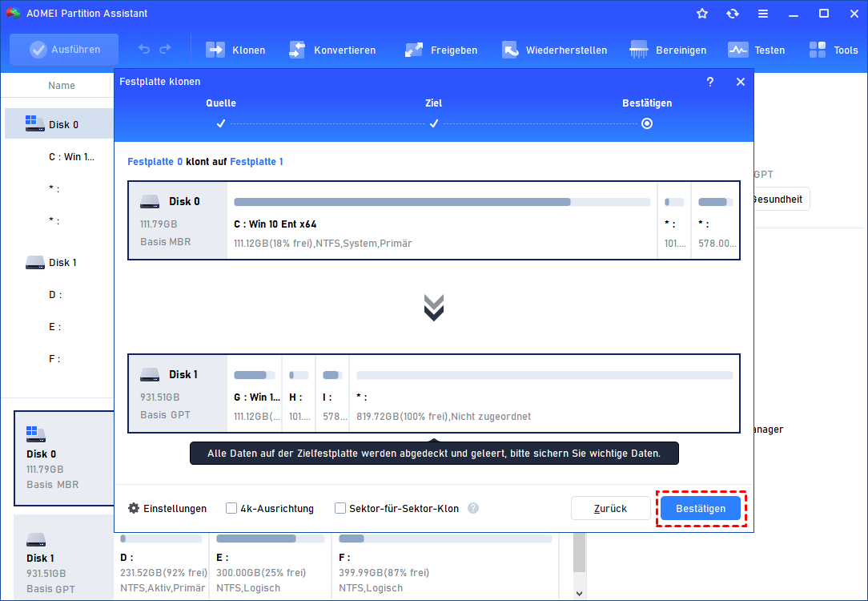Select Disk 0 in the left tree
Screen dimensions: 868x601
click(63, 124)
